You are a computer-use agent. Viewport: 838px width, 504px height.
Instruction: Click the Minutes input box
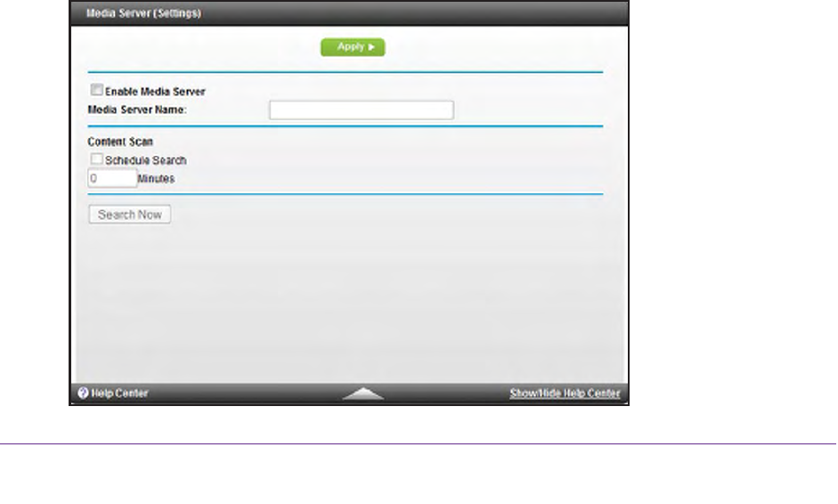click(x=112, y=178)
